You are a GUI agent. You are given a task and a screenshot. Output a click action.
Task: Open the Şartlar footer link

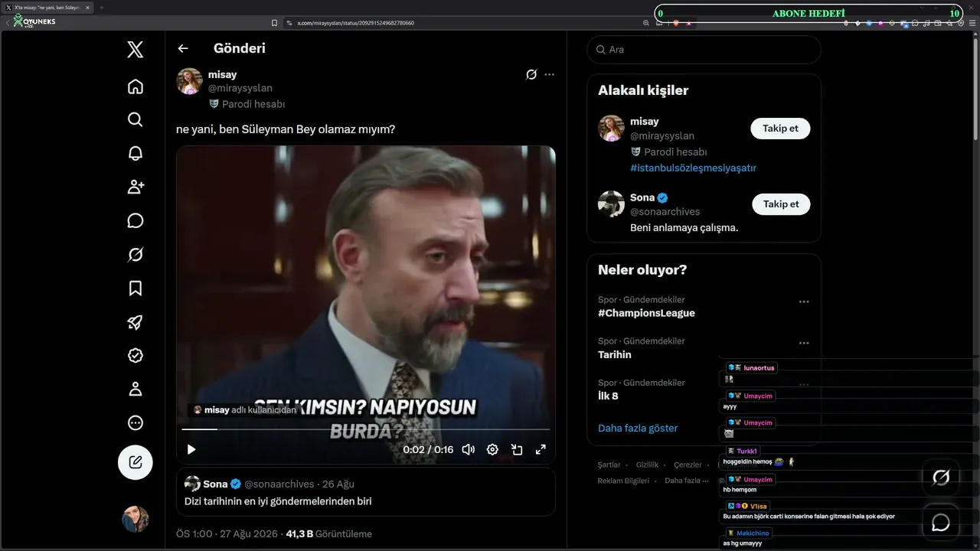pos(609,465)
